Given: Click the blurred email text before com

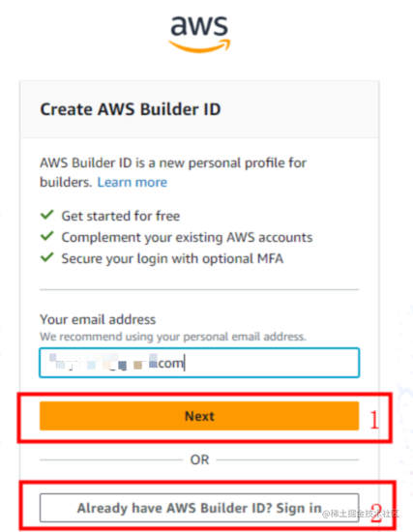Looking at the screenshot, I should 103,362.
